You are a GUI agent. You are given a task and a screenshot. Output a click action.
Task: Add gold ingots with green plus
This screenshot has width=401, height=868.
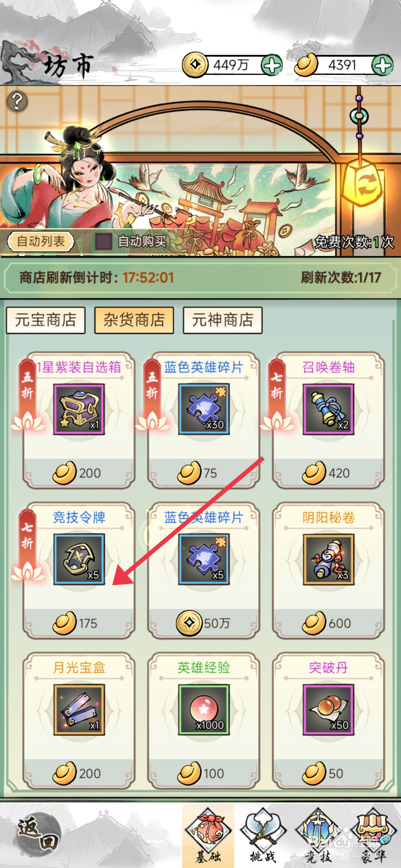tap(382, 65)
